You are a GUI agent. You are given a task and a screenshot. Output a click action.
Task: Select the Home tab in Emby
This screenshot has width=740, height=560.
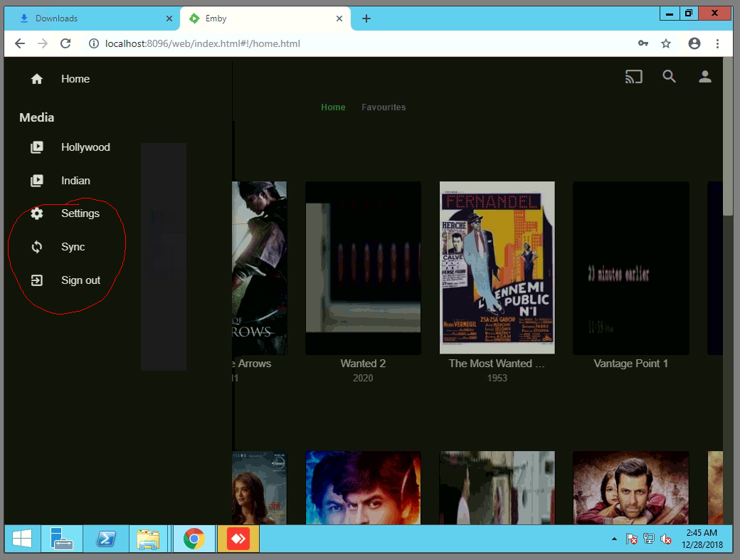(x=333, y=107)
